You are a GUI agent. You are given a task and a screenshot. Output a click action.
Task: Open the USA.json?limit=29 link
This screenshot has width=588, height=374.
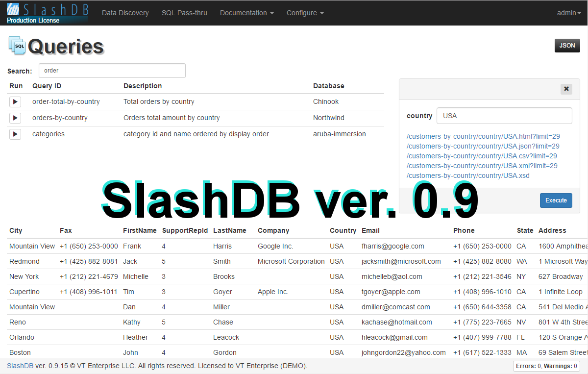click(483, 146)
